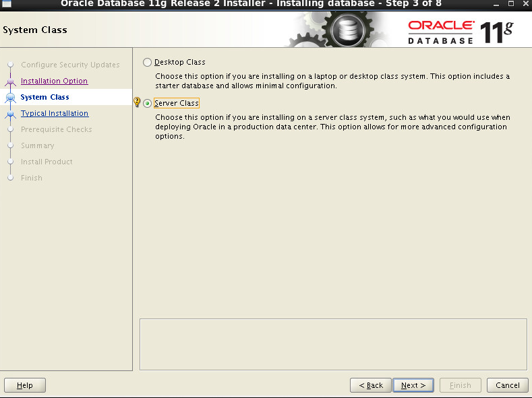
Task: Cancel the installation with Cancel button
Action: click(508, 385)
